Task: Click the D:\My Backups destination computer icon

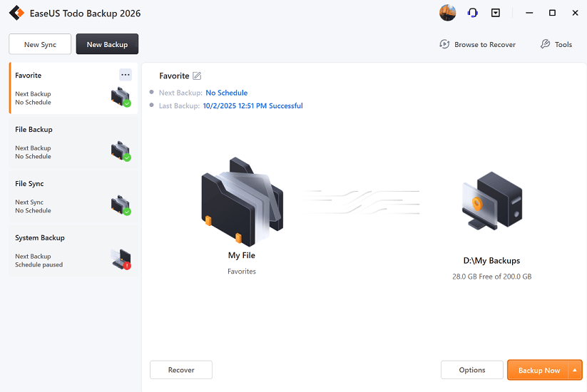Action: (492, 201)
